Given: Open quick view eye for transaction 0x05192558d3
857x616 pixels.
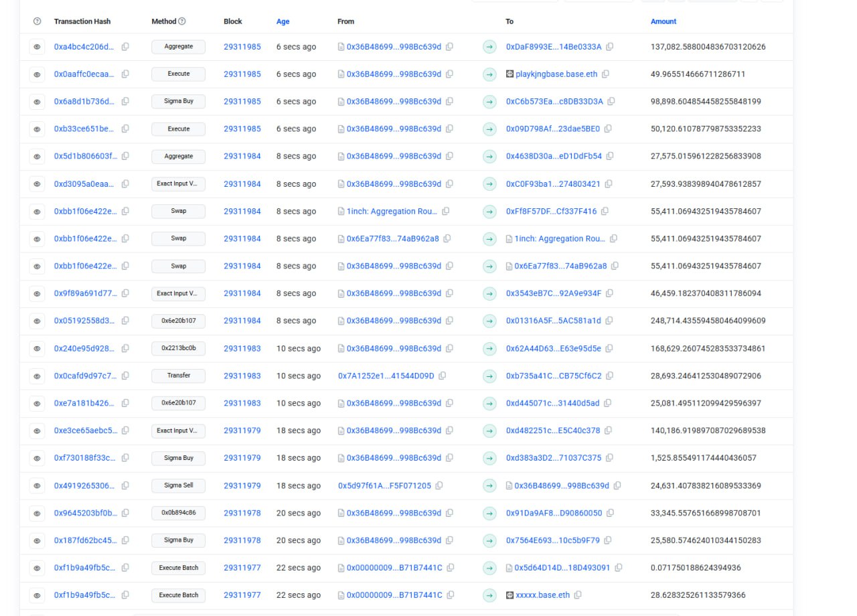Looking at the screenshot, I should coord(37,321).
